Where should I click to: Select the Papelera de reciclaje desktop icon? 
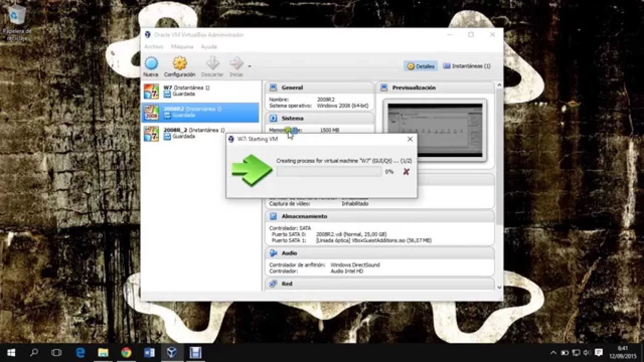[17, 23]
